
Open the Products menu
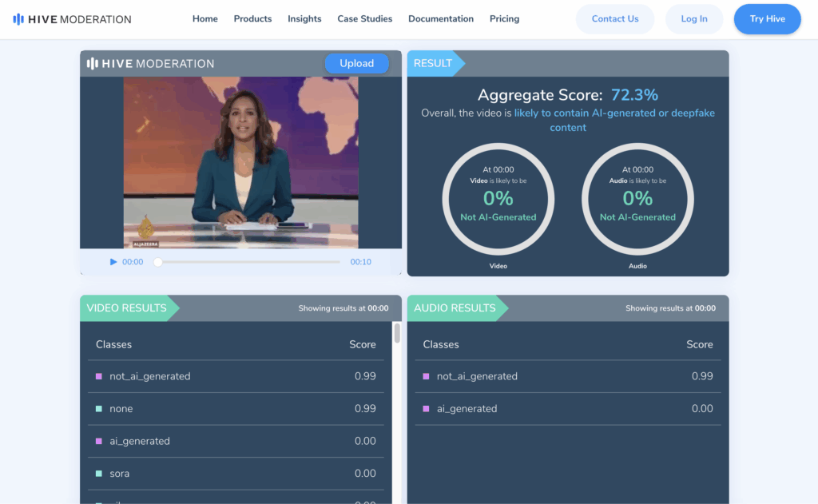252,19
